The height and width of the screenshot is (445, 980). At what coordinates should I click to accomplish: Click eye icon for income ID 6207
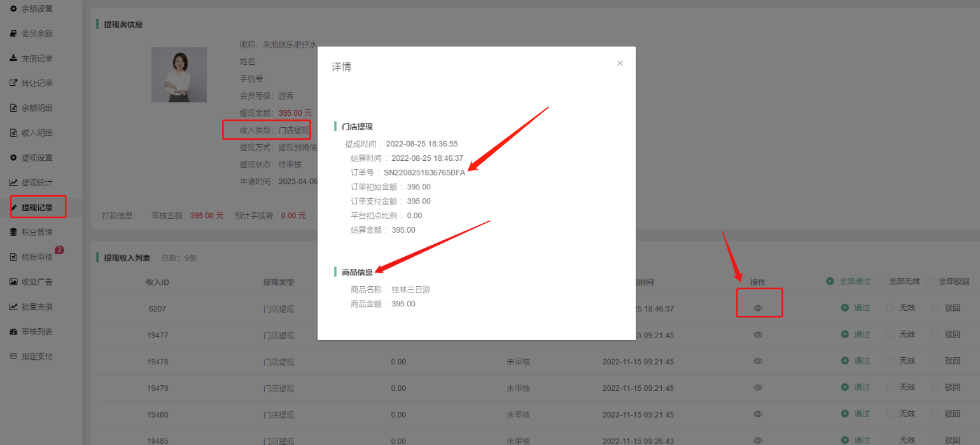click(758, 308)
